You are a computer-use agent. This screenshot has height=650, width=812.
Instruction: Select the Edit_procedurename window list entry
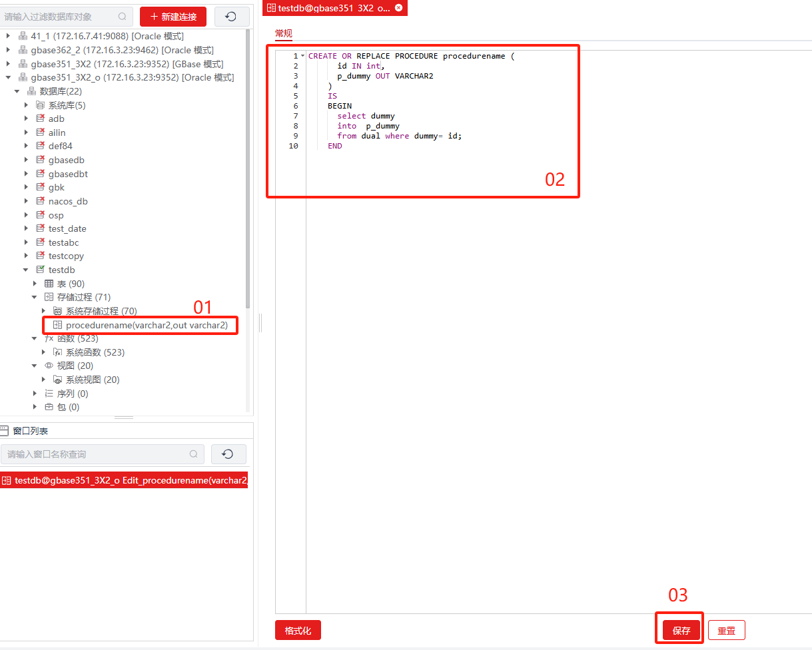[x=125, y=480]
